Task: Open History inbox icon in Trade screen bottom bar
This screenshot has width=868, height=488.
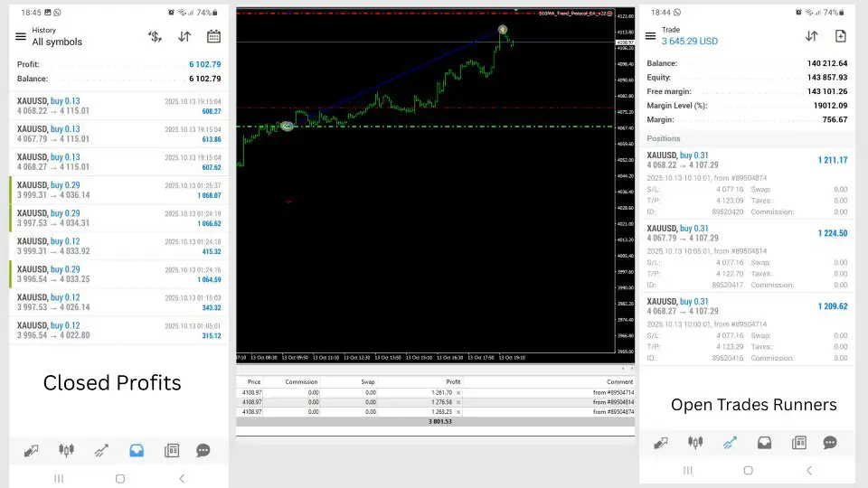Action: click(x=765, y=443)
